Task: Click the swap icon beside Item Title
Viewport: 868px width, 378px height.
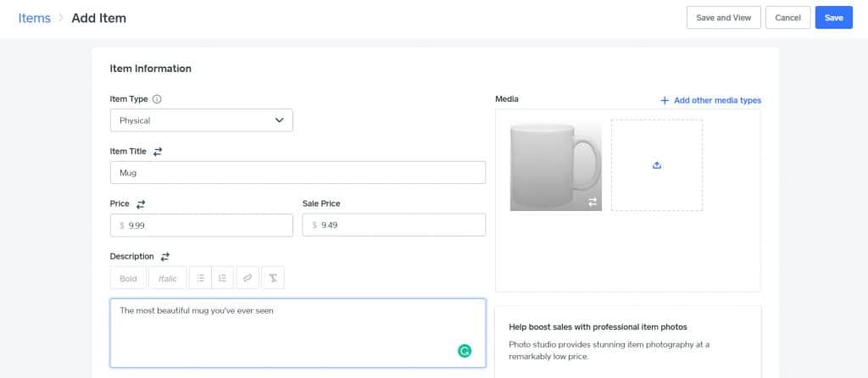Action: point(158,151)
